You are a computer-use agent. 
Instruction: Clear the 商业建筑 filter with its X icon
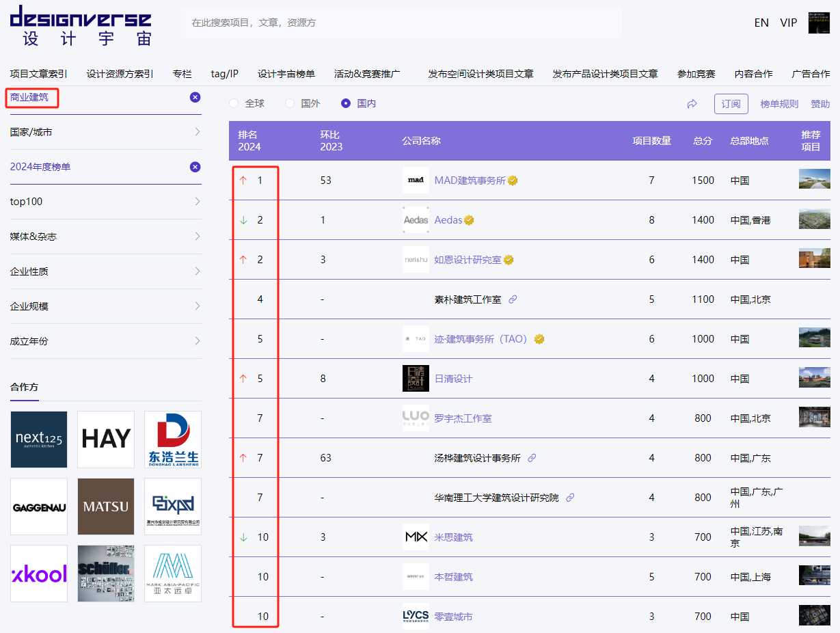(195, 98)
